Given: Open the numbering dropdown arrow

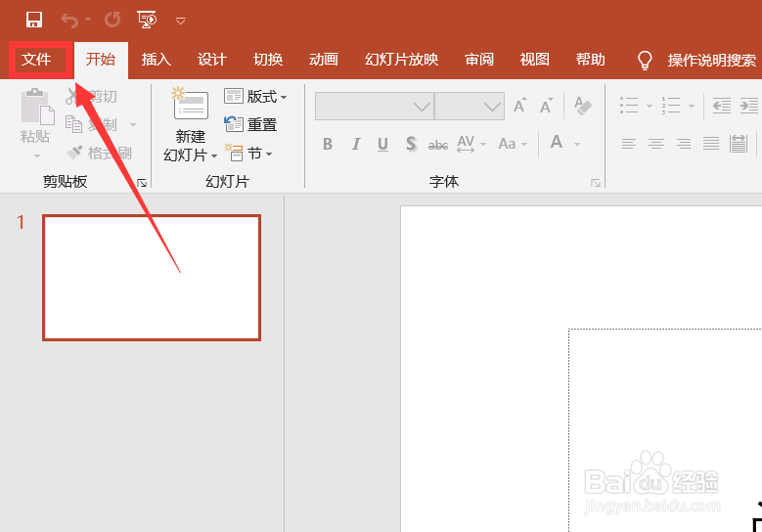Looking at the screenshot, I should click(x=691, y=106).
